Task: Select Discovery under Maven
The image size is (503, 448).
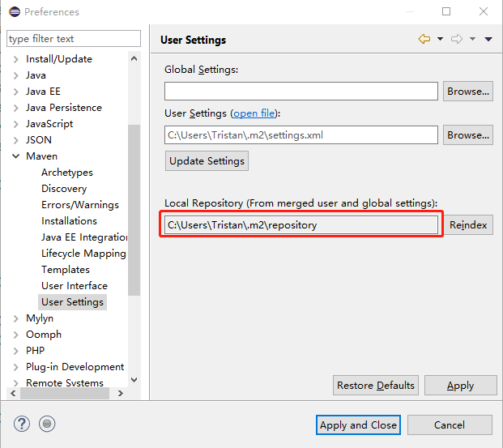Action: point(64,189)
